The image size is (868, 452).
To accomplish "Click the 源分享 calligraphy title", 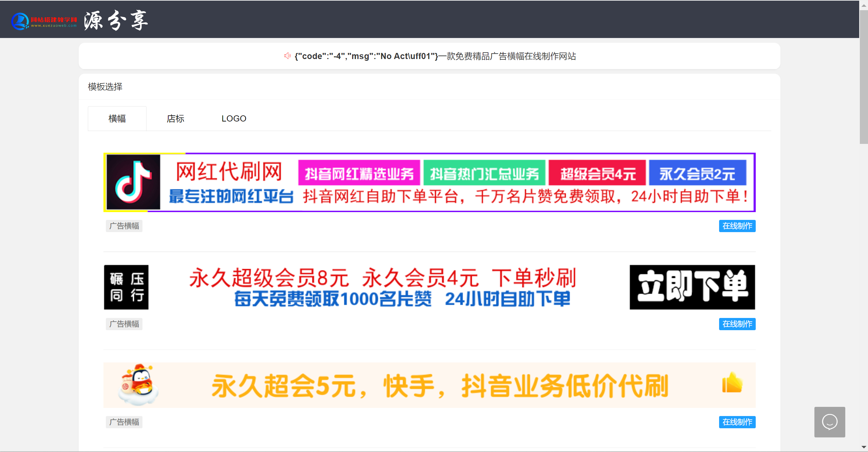I will click(x=116, y=20).
